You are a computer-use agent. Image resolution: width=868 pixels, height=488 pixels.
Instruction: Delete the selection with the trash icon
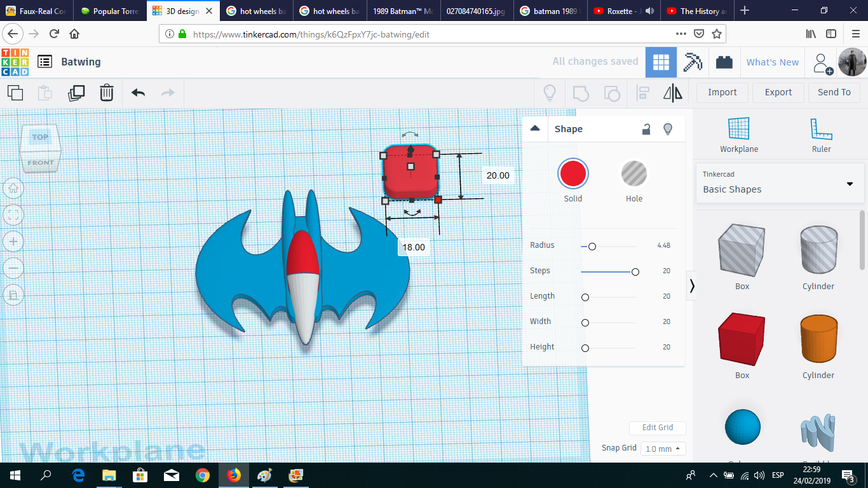pyautogui.click(x=107, y=93)
